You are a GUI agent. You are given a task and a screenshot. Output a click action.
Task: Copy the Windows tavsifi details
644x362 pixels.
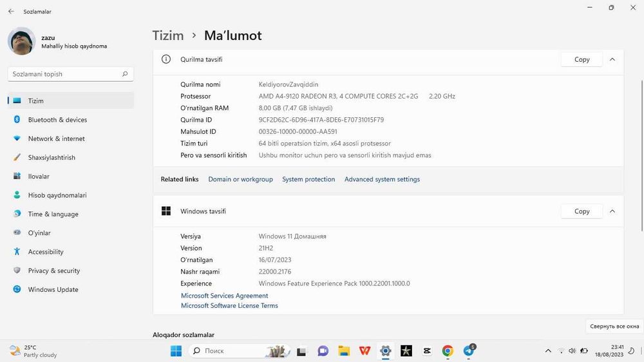(582, 211)
